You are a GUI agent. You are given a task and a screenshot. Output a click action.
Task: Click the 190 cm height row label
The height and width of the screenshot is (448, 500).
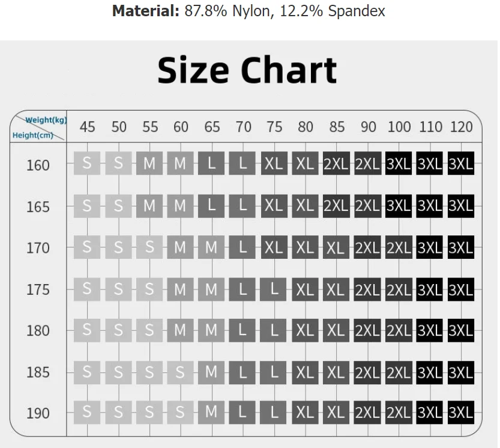click(38, 413)
